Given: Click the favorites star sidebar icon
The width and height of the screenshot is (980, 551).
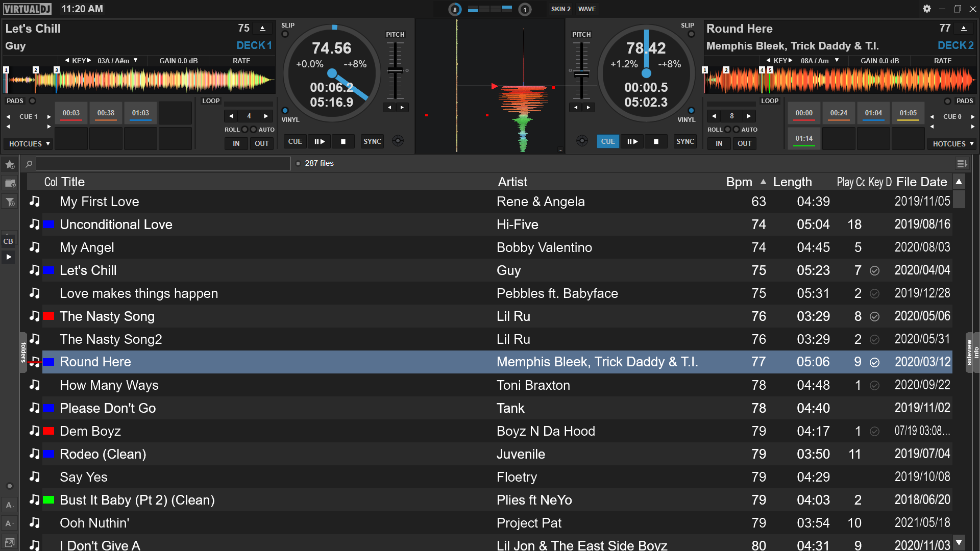Looking at the screenshot, I should [10, 164].
